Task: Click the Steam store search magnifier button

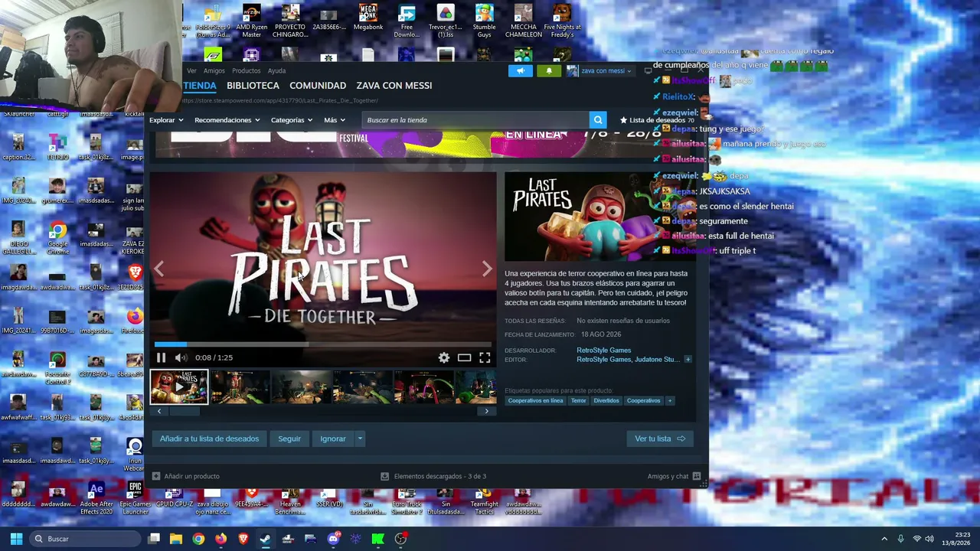Action: (x=598, y=119)
